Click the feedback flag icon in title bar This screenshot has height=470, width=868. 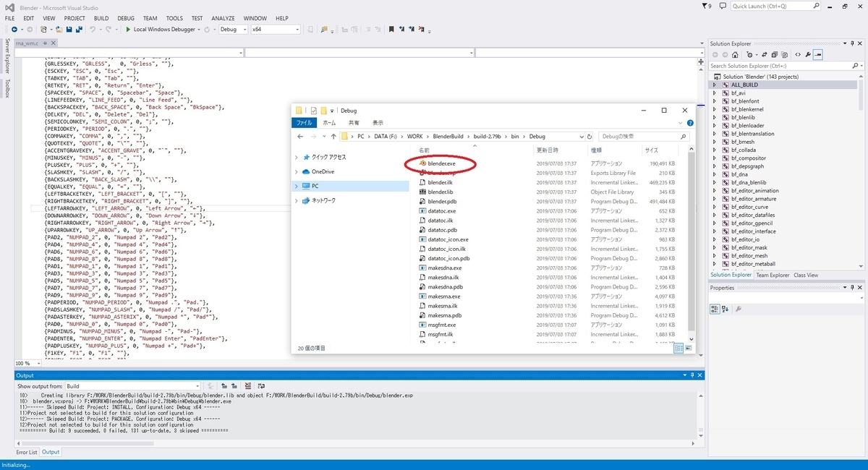(x=706, y=6)
